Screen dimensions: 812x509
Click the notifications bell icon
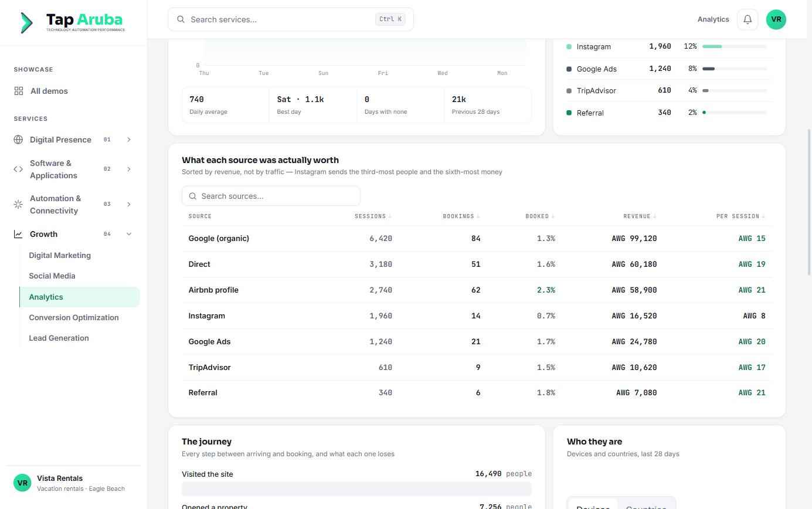pyautogui.click(x=748, y=19)
